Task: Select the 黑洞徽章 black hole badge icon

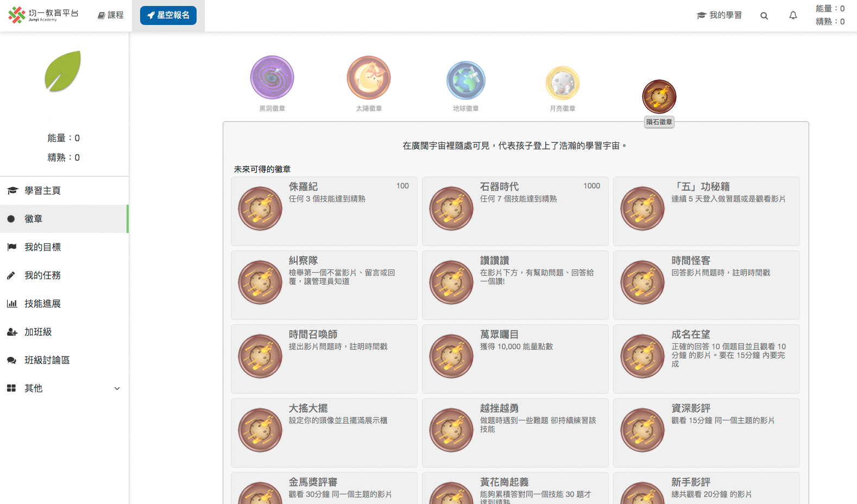Action: (272, 78)
